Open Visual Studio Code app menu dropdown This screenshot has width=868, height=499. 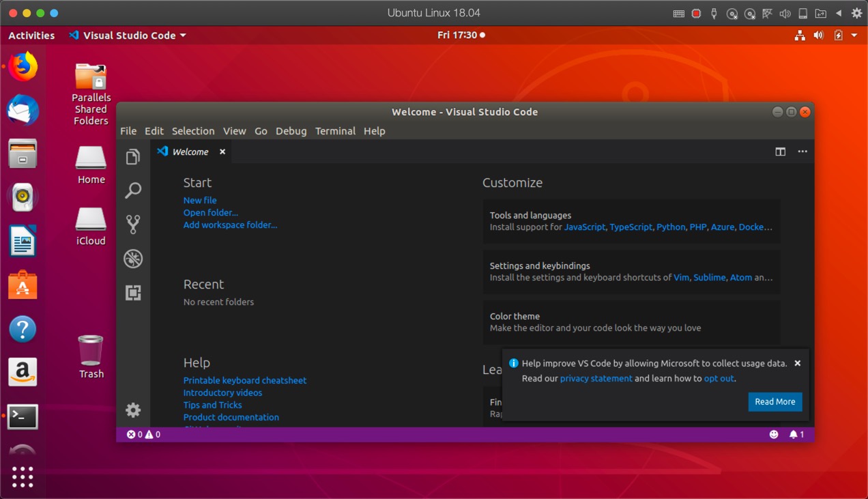tap(128, 35)
